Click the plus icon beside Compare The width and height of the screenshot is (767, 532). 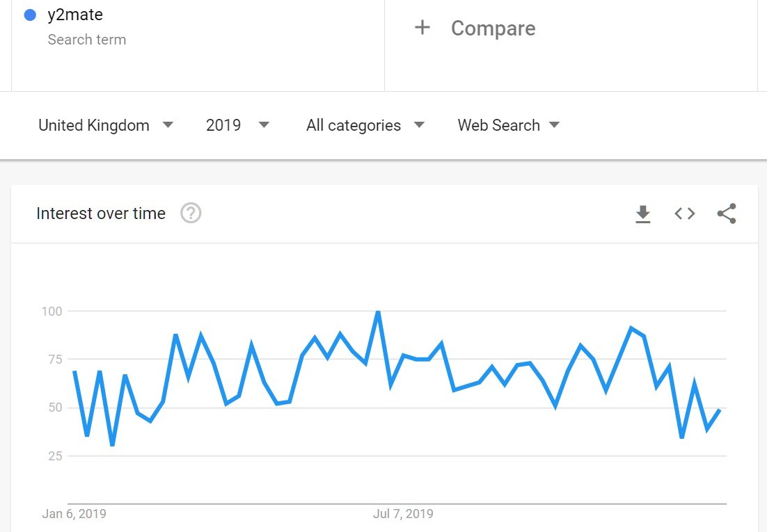tap(422, 27)
